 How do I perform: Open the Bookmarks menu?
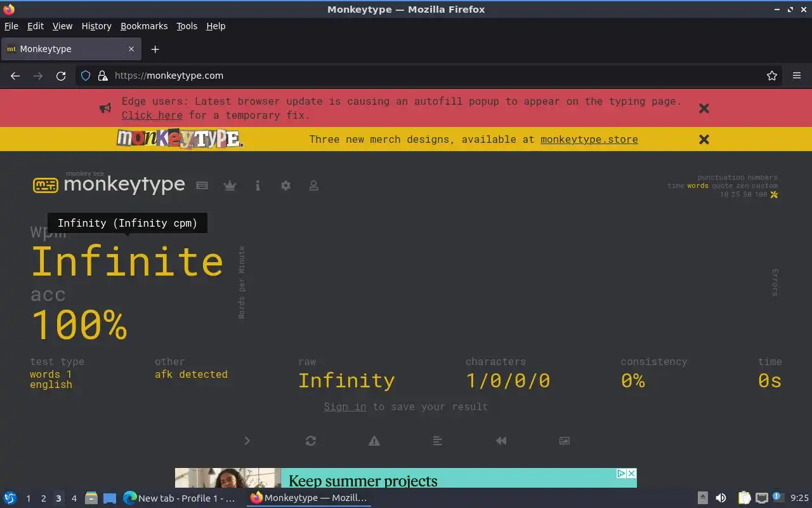(x=144, y=26)
